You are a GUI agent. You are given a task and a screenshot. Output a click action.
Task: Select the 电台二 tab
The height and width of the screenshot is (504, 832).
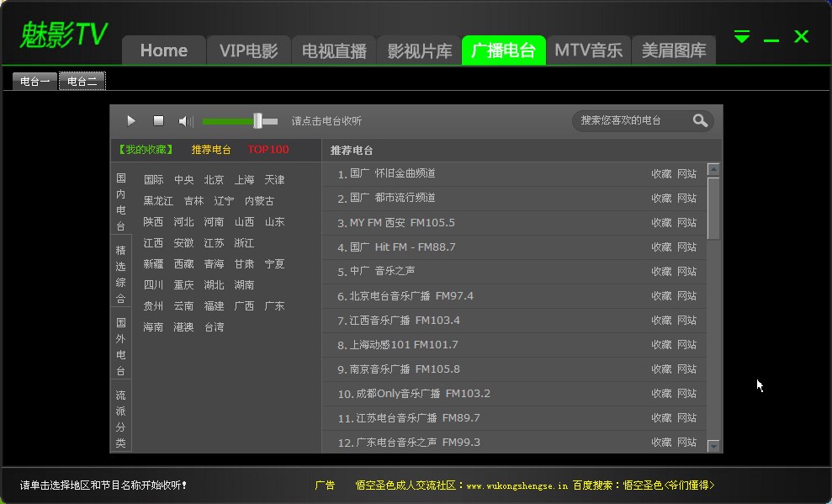[x=82, y=81]
